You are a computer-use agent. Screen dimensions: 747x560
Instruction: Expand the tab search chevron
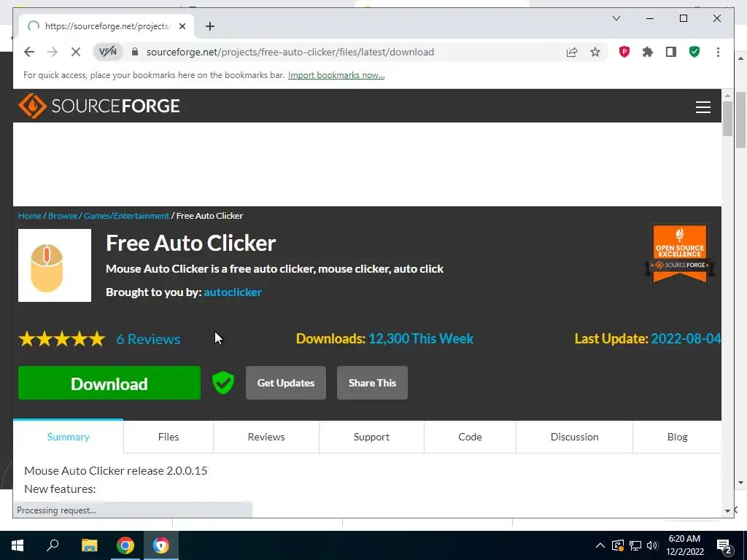tap(616, 18)
